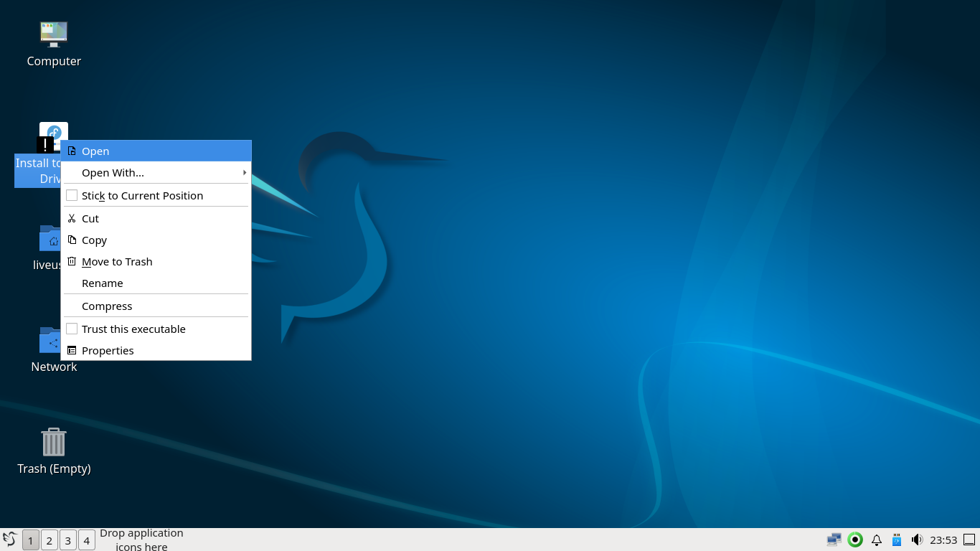Open notifications bell in tray
This screenshot has width=980, height=551.
coord(877,540)
